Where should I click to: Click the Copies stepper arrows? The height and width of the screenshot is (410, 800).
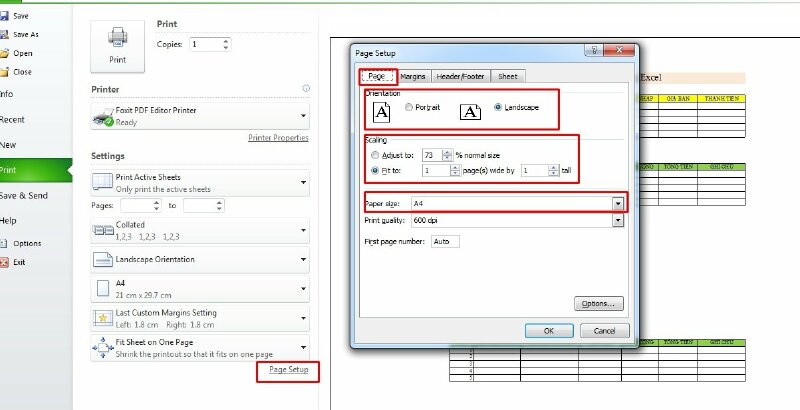[226, 44]
